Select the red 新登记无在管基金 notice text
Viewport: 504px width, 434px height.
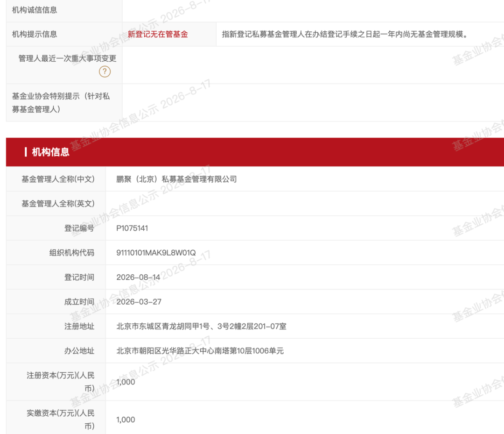pyautogui.click(x=158, y=35)
